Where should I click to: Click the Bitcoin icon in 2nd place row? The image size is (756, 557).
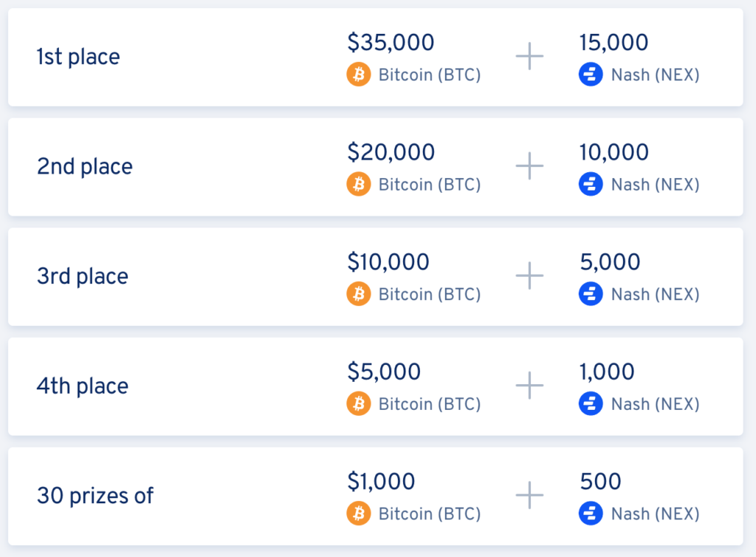tap(359, 184)
